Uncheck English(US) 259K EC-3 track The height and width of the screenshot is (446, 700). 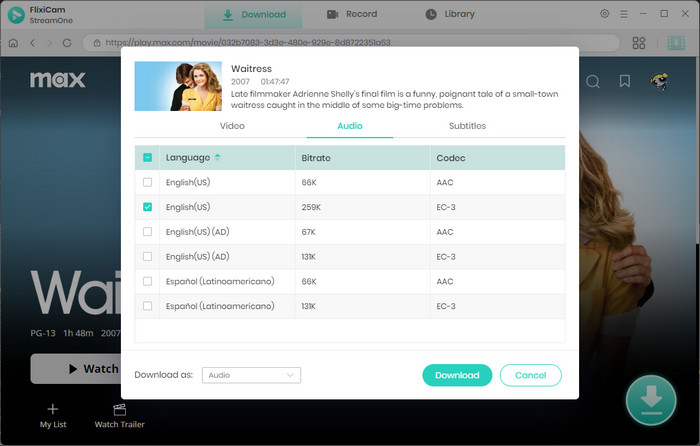[x=147, y=207]
